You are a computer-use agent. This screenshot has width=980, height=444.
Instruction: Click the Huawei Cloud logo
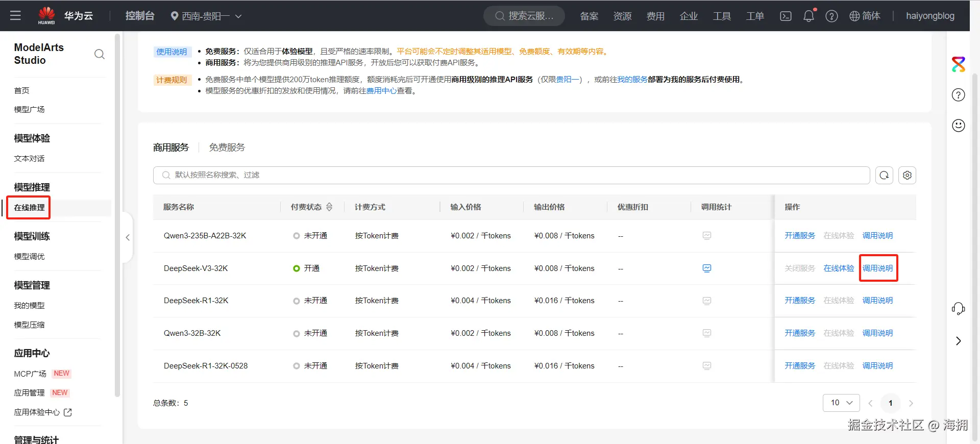click(x=46, y=16)
